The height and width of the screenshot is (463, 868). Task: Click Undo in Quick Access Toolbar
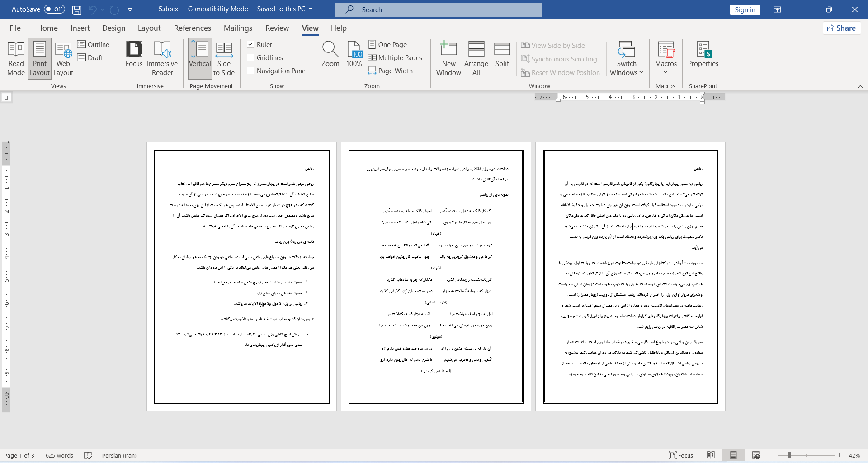[x=93, y=9]
